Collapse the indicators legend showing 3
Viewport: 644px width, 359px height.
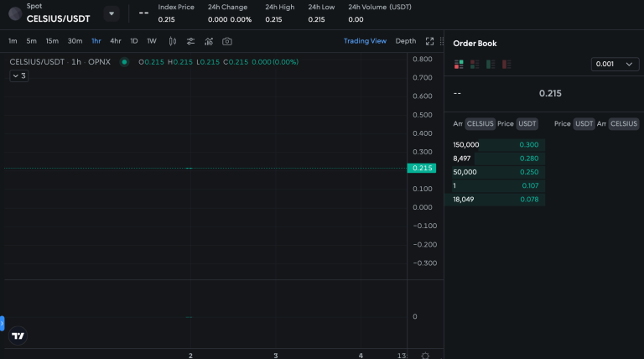click(x=19, y=76)
